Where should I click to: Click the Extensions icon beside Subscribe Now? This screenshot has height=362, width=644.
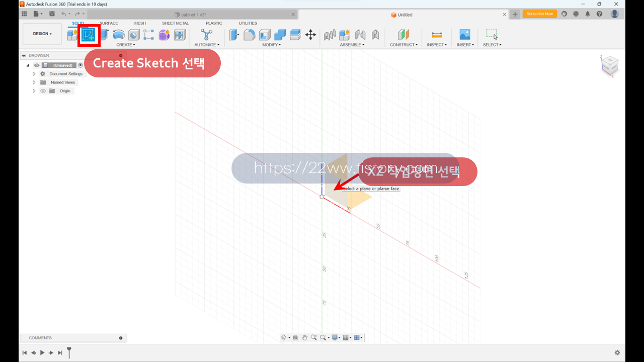pyautogui.click(x=565, y=14)
